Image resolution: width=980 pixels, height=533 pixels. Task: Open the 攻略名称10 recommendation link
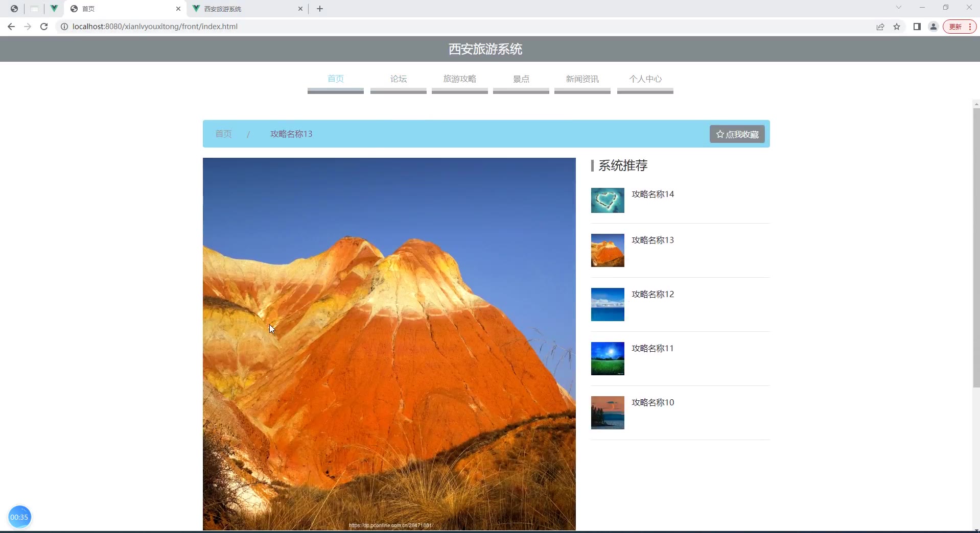[x=653, y=402]
